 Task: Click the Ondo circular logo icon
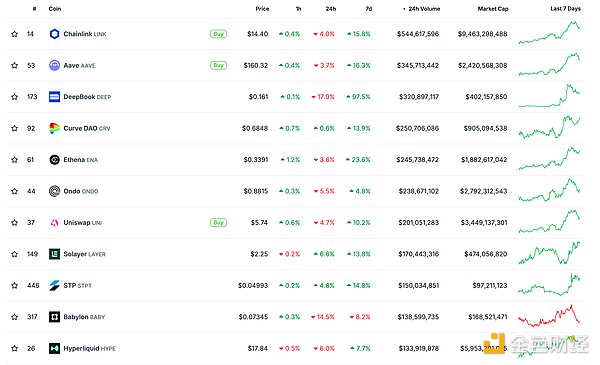pos(54,191)
